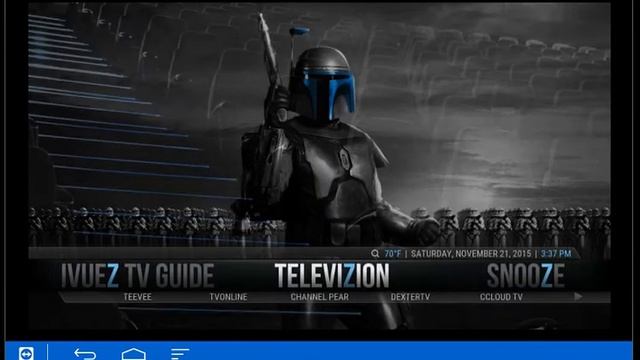
Task: Open the menu lines icon
Action: coord(180,354)
